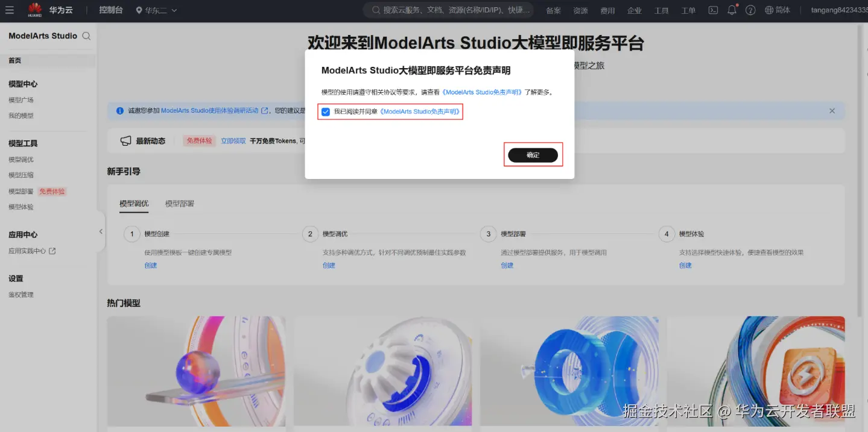This screenshot has height=432, width=868.
Task: Click 创建 under step 4 模型体验
Action: (685, 265)
